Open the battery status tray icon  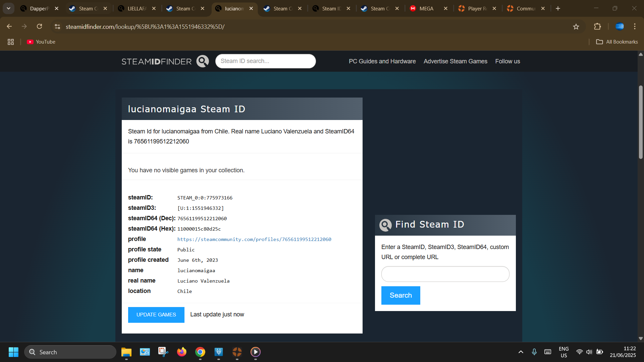tap(600, 352)
